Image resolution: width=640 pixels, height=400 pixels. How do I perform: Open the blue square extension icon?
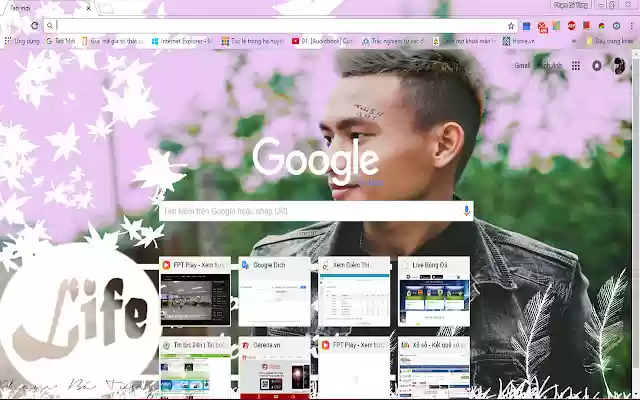[x=526, y=26]
